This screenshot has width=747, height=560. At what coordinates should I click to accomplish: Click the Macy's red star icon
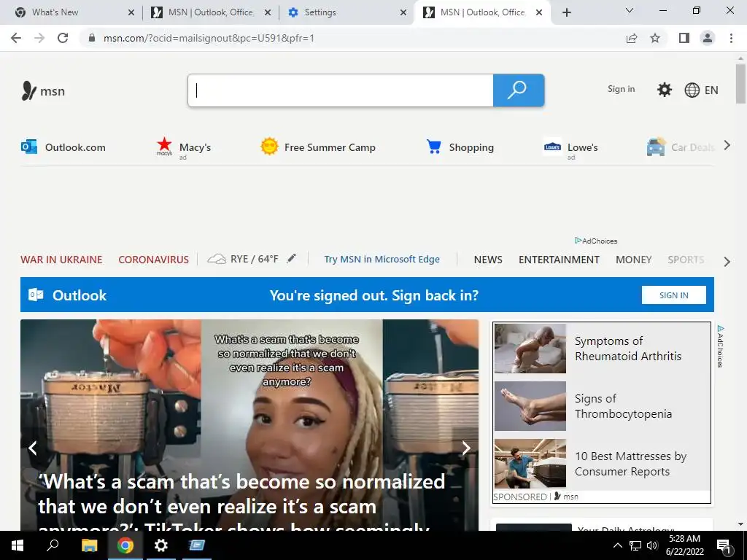(164, 146)
